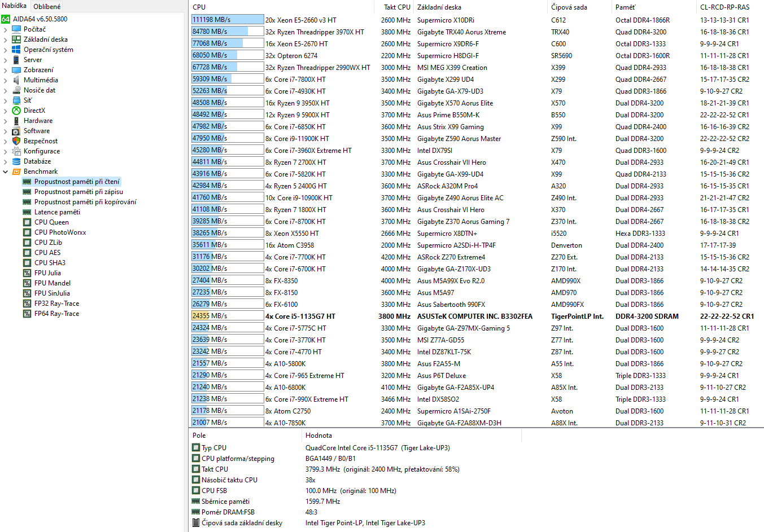This screenshot has height=532, width=764.
Task: Sort by the Čipová sada column header
Action: (x=580, y=7)
